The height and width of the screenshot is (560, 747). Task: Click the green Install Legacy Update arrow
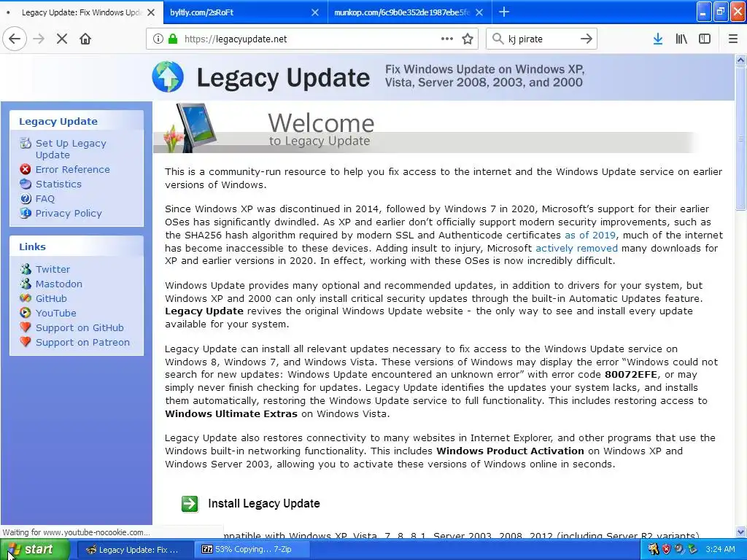190,504
